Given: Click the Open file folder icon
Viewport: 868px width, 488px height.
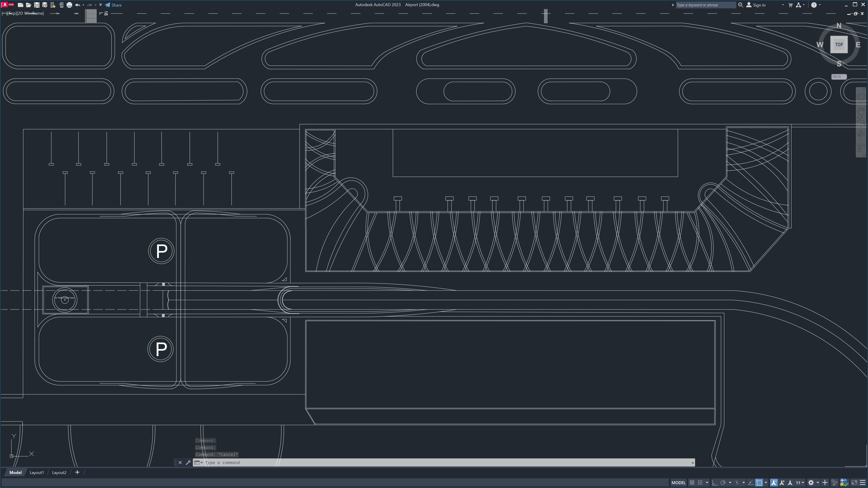Looking at the screenshot, I should point(29,5).
